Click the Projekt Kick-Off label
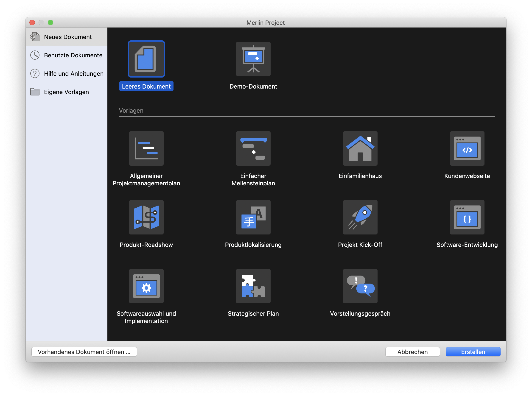The image size is (532, 396). (360, 245)
